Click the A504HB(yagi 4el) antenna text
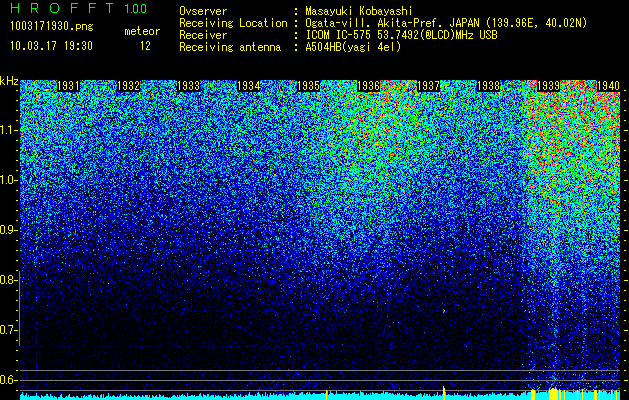The height and width of the screenshot is (400, 629). (353, 47)
